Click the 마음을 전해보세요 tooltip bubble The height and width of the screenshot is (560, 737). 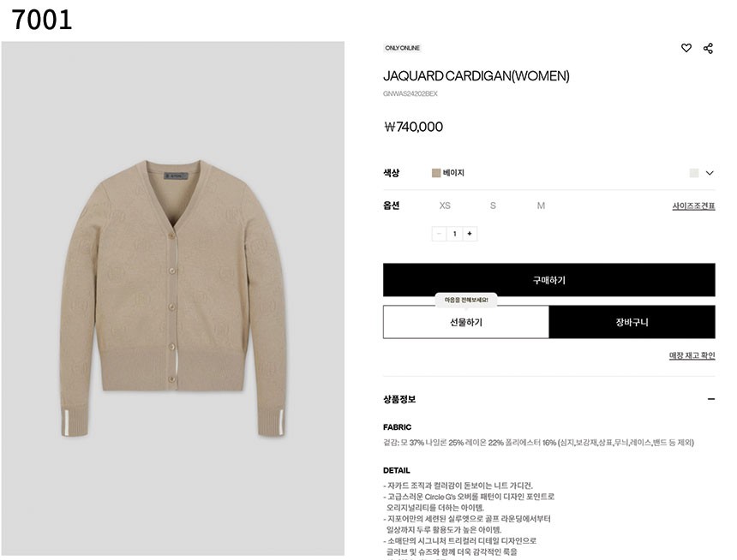[x=466, y=300]
